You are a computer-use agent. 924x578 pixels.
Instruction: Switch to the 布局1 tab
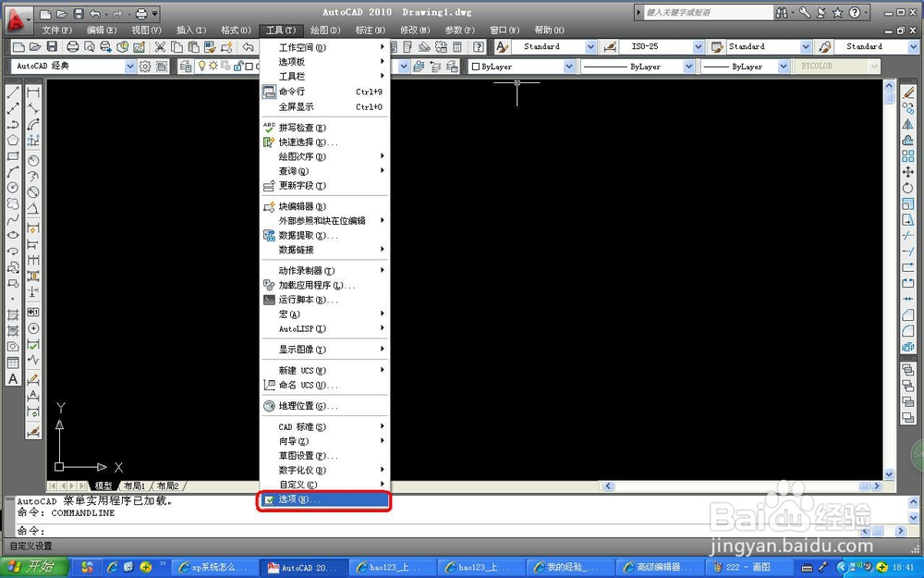tap(134, 486)
